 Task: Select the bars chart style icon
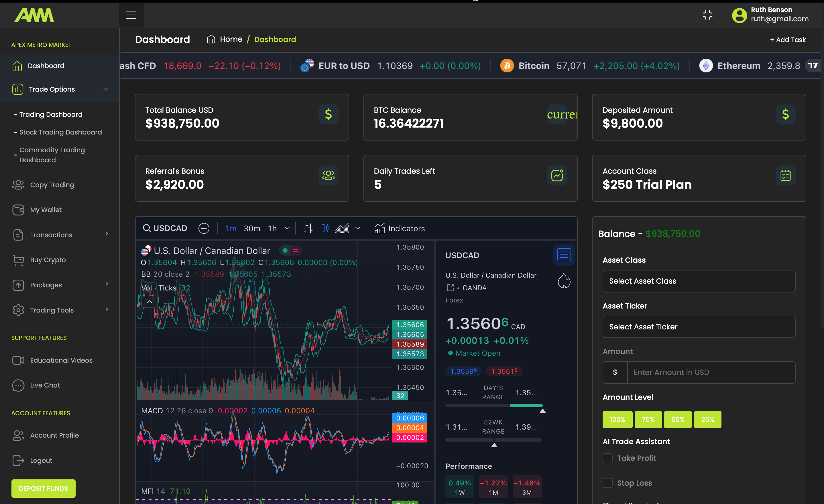pos(308,228)
